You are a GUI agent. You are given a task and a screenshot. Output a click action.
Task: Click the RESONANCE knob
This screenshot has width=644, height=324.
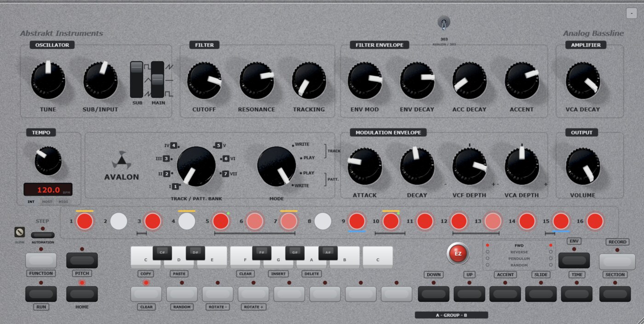tap(256, 81)
